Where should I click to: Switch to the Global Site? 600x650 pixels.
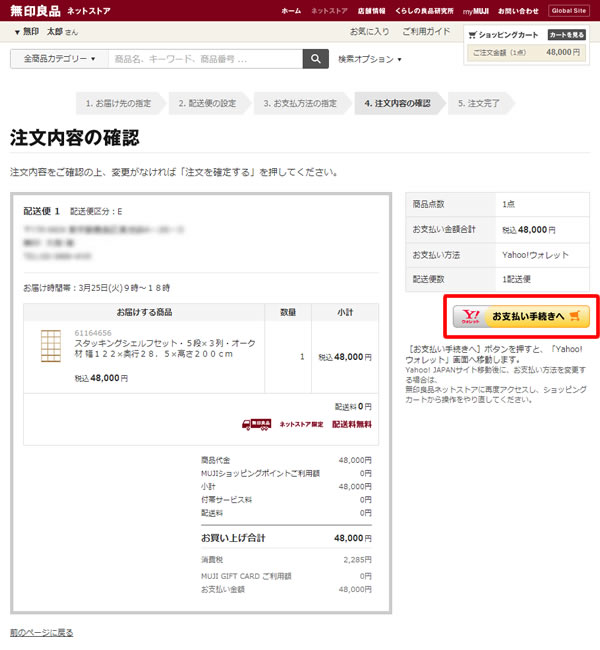569,11
